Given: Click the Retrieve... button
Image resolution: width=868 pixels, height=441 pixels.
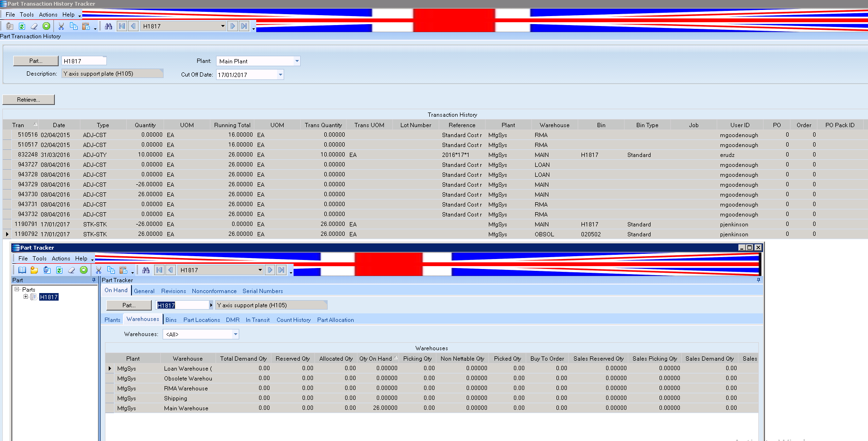Looking at the screenshot, I should [29, 100].
